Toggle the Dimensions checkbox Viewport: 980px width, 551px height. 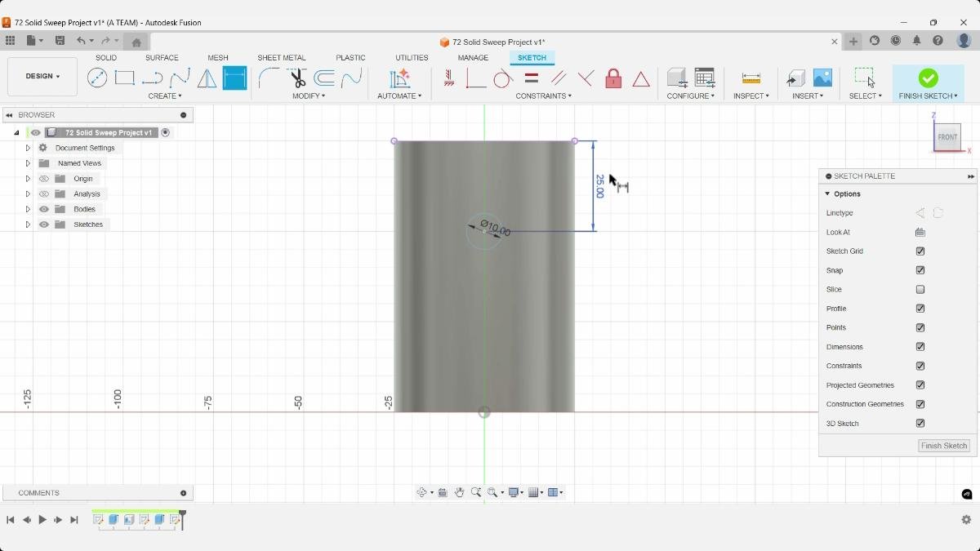[920, 347]
